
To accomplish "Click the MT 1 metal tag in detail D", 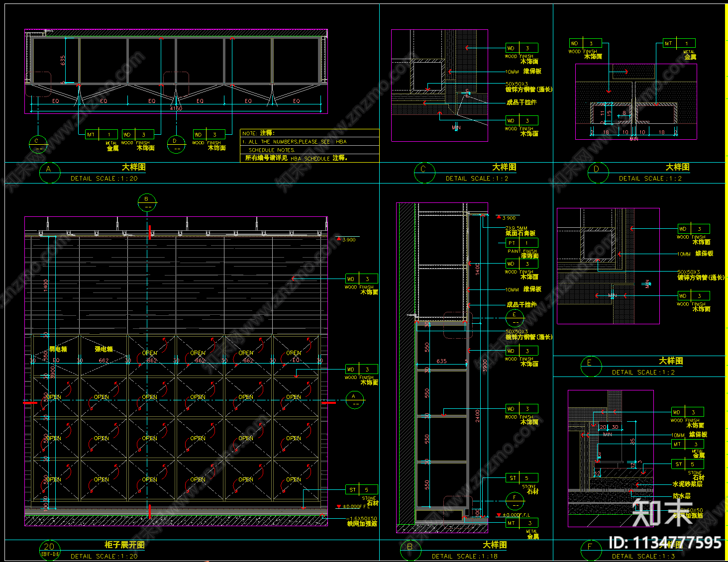I will coord(679,43).
